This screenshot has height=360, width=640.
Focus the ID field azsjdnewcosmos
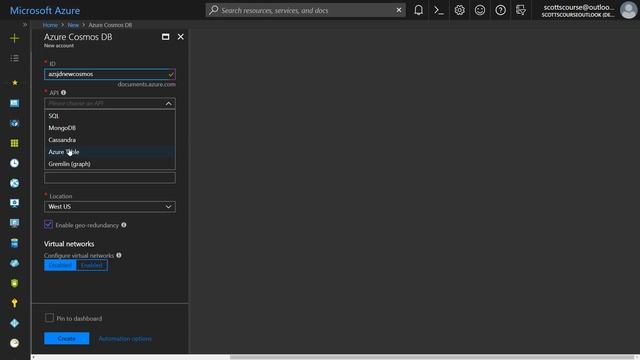pos(110,74)
